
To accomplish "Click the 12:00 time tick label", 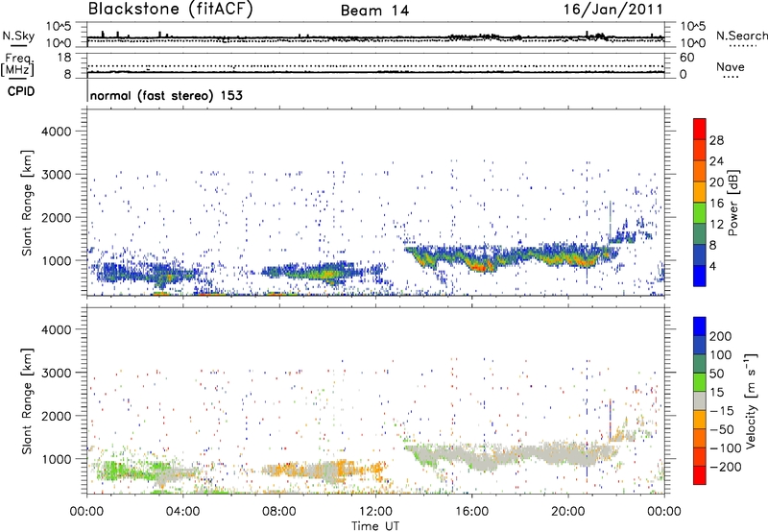I will [375, 512].
